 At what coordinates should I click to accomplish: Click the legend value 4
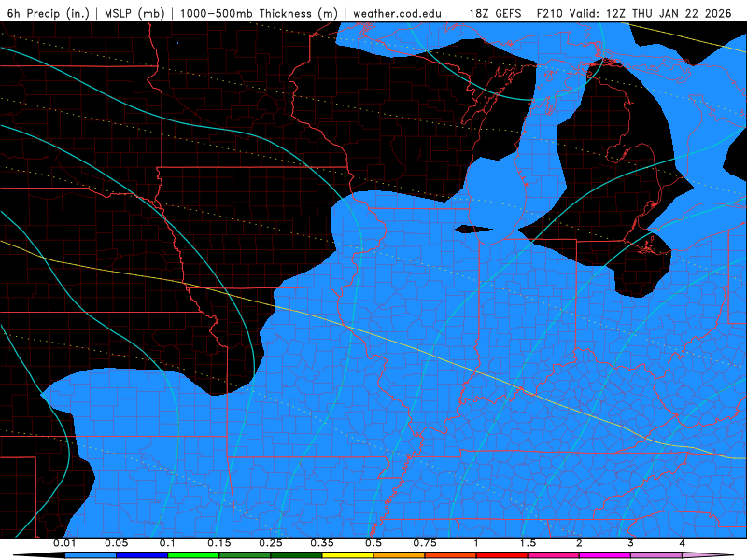683,543
